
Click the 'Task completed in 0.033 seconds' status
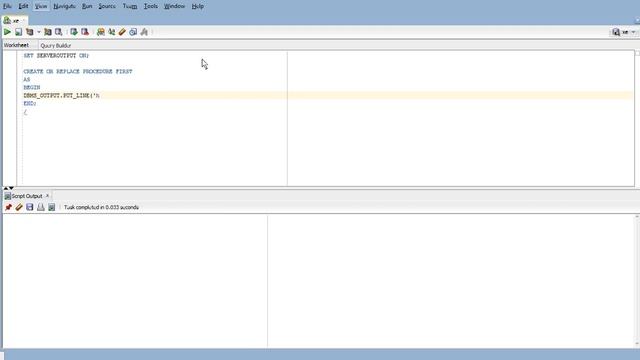101,207
